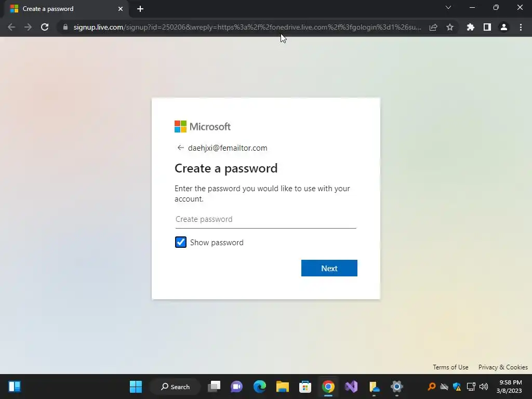
Task: Click the taskbar Search box
Action: (176, 387)
